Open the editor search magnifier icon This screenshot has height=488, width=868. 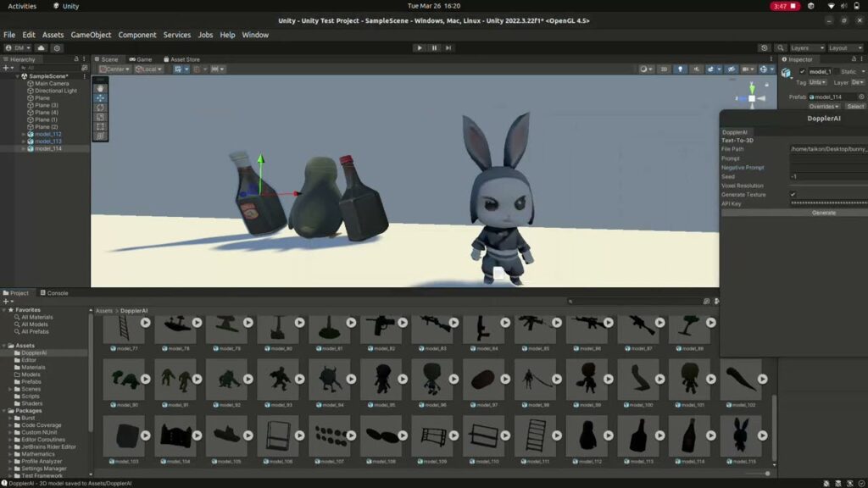[x=779, y=48]
